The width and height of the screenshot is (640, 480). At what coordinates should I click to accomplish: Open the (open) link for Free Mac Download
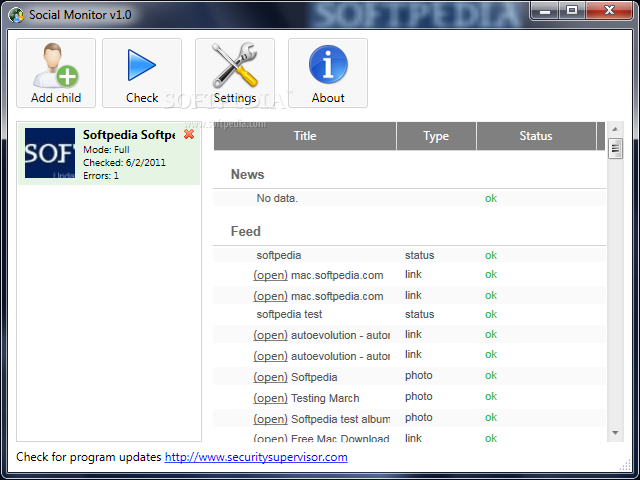[x=270, y=439]
